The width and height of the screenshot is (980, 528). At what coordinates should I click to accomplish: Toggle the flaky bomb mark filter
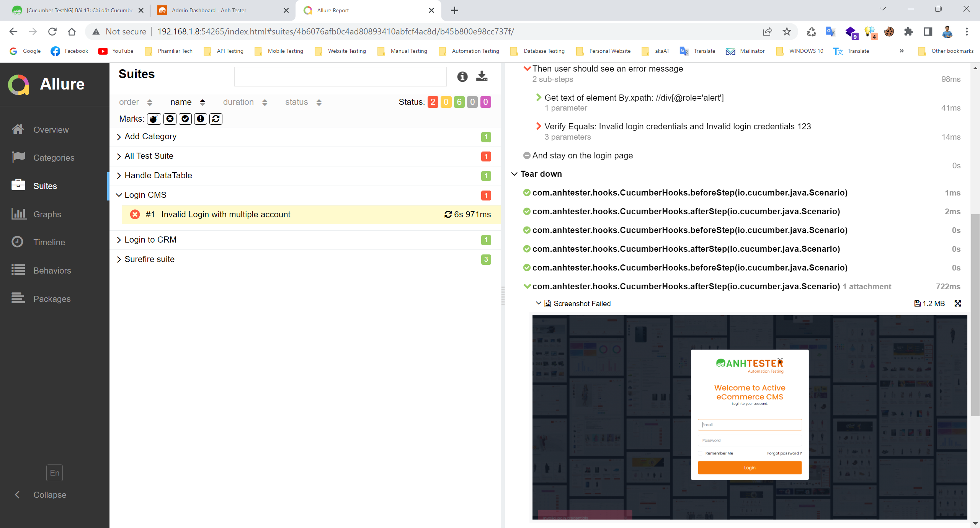tap(154, 119)
